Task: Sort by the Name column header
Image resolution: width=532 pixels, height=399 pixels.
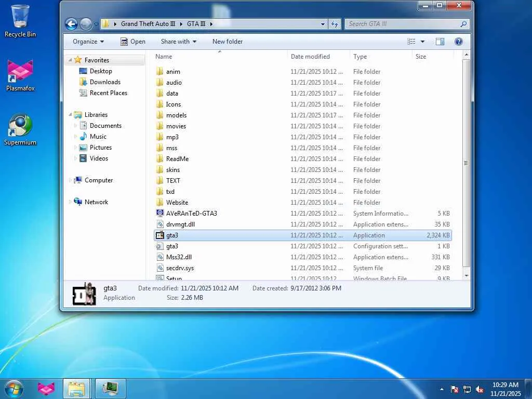Action: (x=220, y=57)
